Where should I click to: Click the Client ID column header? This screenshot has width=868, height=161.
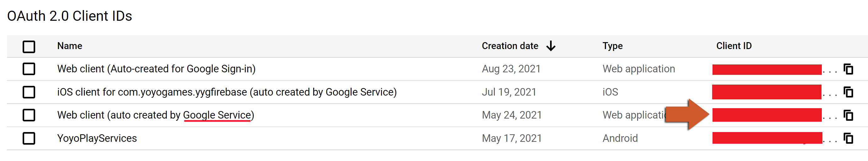point(734,46)
